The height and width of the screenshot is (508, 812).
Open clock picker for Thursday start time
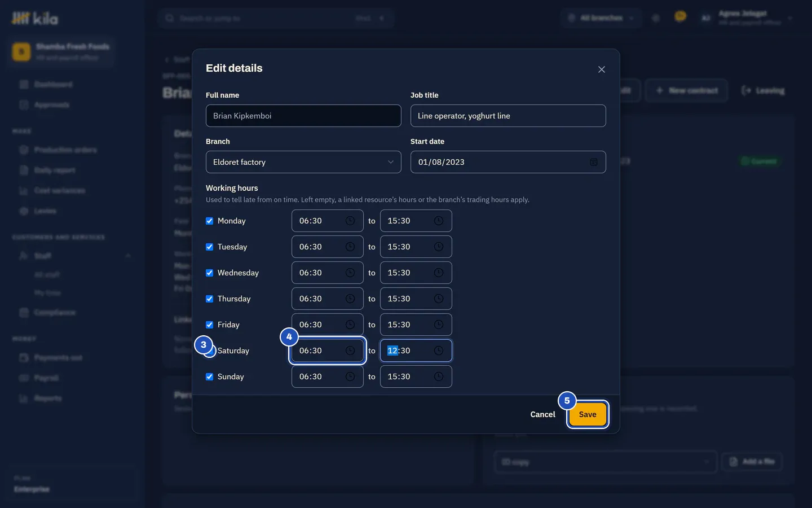tap(350, 299)
